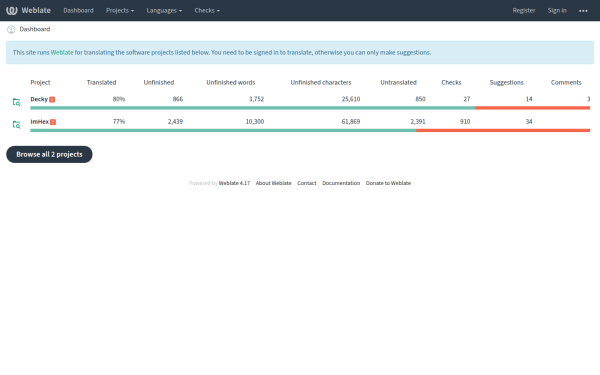The height and width of the screenshot is (375, 600).
Task: Click the red alert badge next to ImHex
Action: 53,122
